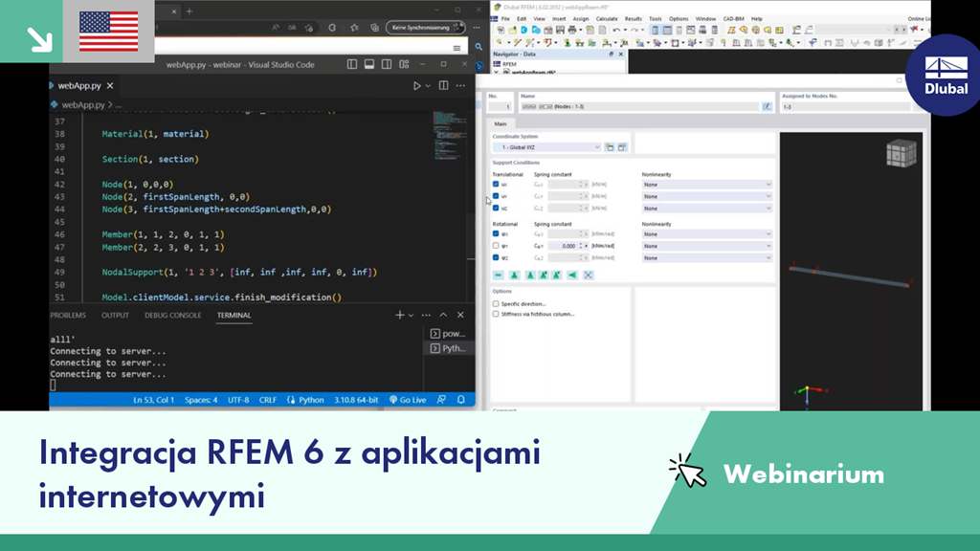The image size is (980, 551).
Task: Open VS Code editor more actions menu
Action: [x=460, y=85]
